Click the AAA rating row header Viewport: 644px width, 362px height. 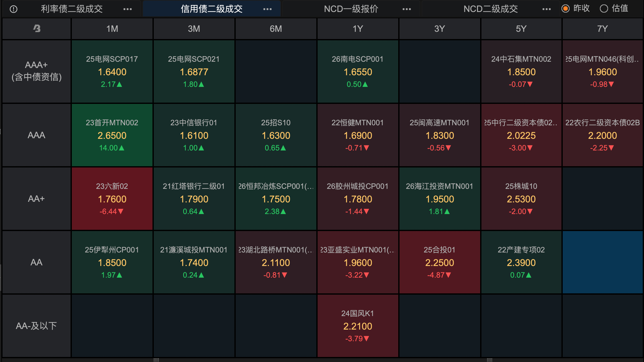click(x=37, y=135)
